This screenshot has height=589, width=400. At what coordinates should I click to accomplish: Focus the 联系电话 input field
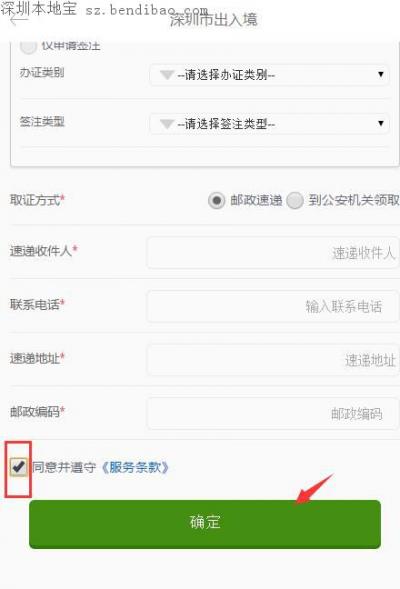[x=273, y=306]
